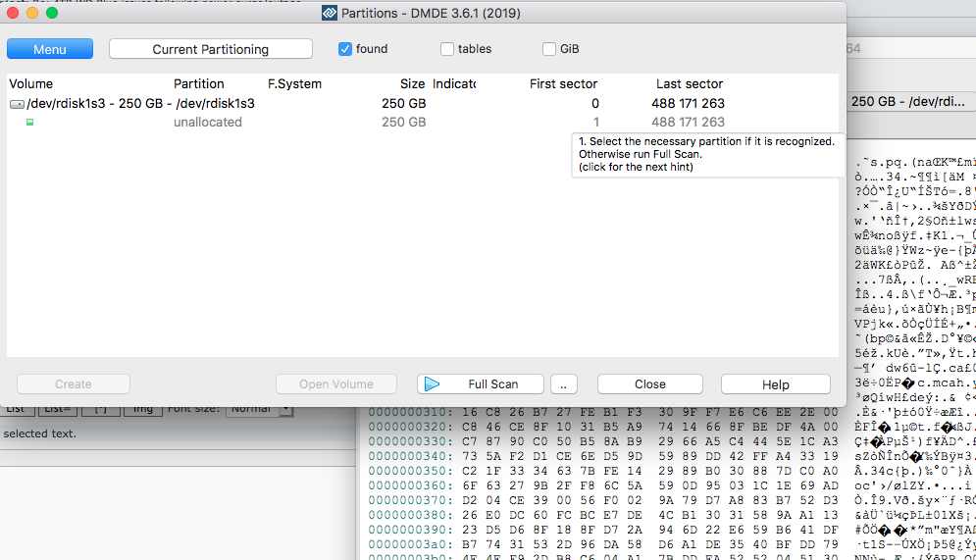Click the Close button in the Partitions dialog

point(649,384)
